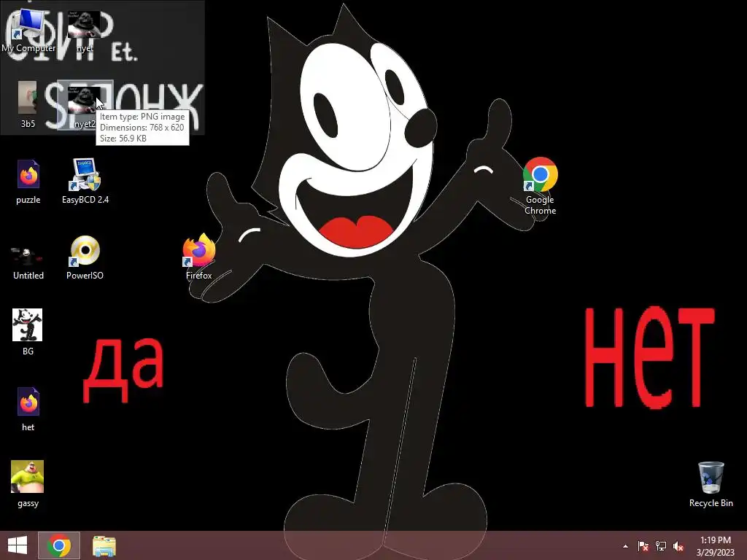Select the Google Chrome desktop shortcut
Screen dimensions: 747x560
coord(541,186)
